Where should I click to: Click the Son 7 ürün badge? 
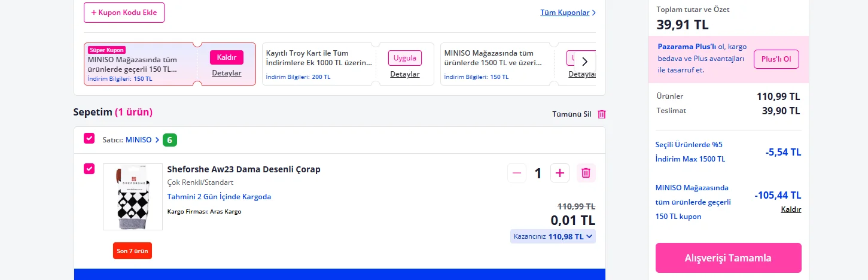(132, 251)
